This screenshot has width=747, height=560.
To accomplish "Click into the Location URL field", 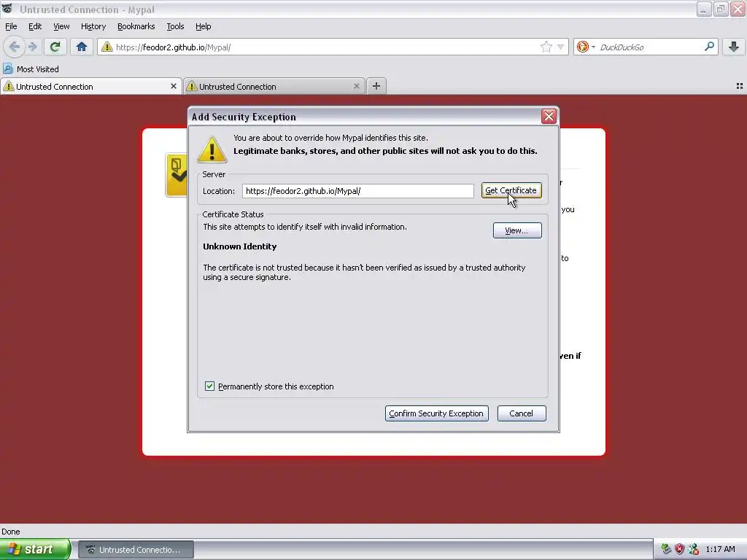I will (x=357, y=191).
